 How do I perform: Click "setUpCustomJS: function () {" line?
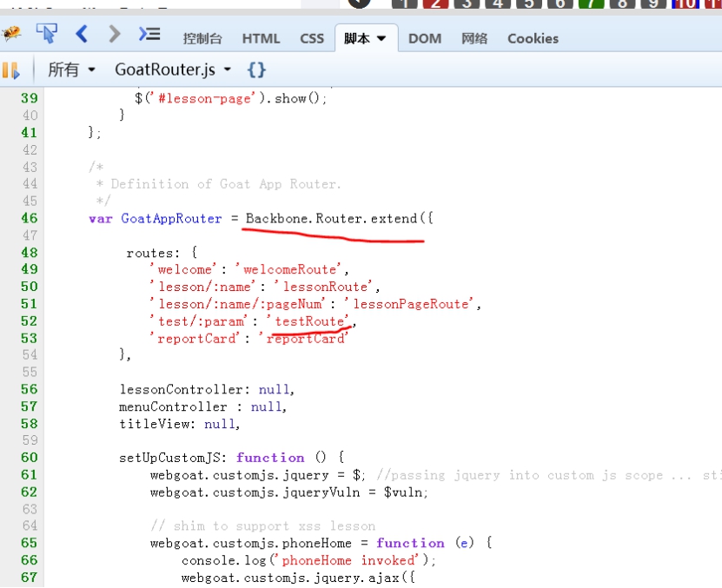click(232, 458)
